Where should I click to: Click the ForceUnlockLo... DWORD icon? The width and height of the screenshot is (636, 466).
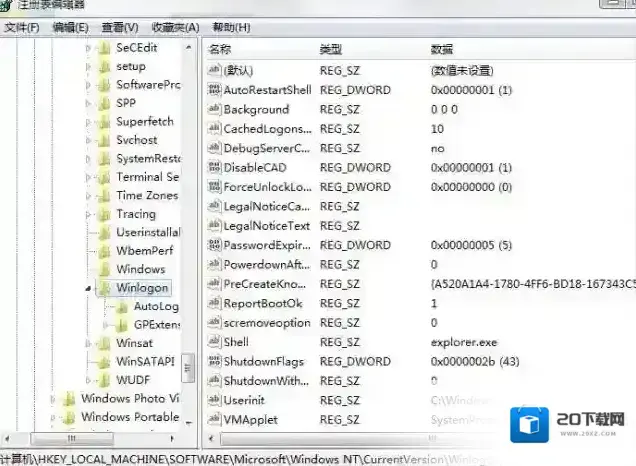tap(214, 187)
